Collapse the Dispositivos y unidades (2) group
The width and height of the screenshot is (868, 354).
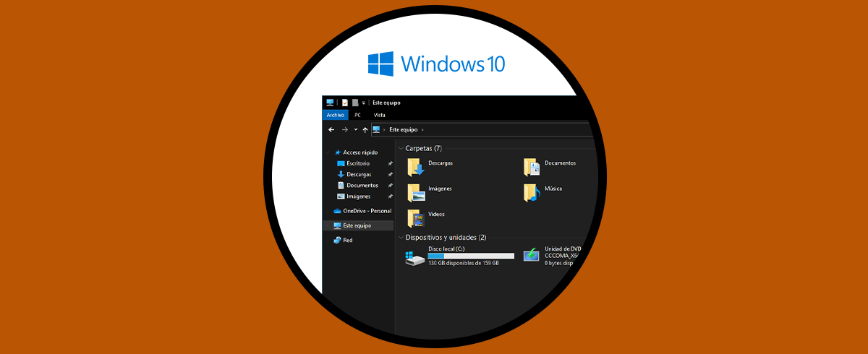(x=401, y=237)
